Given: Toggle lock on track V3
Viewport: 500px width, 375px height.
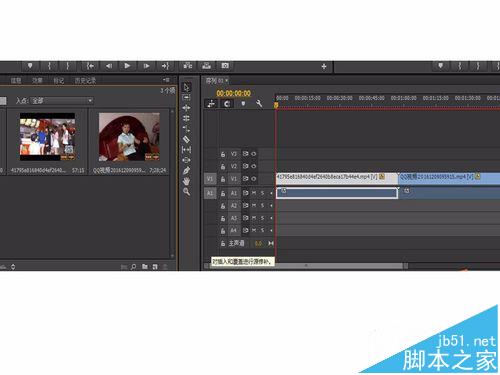Looking at the screenshot, I should coord(223,154).
